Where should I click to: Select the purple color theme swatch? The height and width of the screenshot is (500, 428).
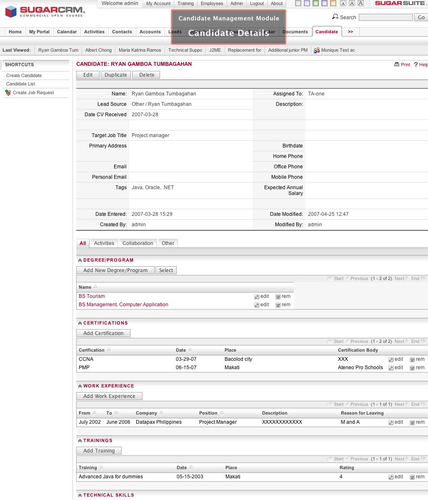click(324, 3)
